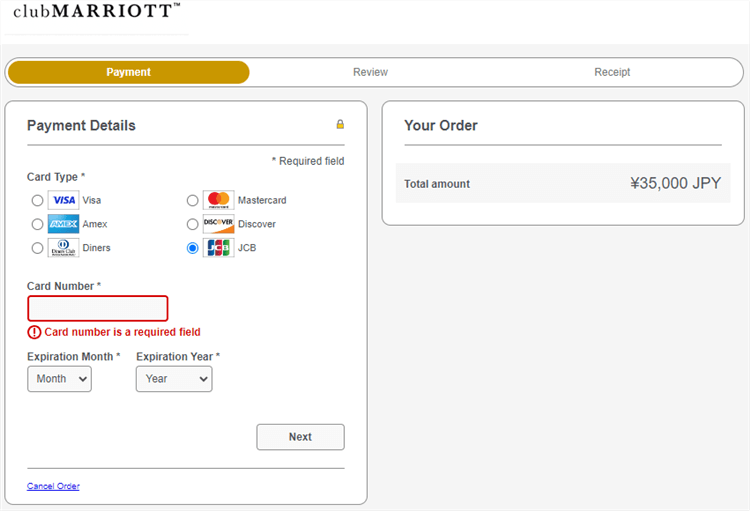Focus the Card Number input field

[97, 308]
